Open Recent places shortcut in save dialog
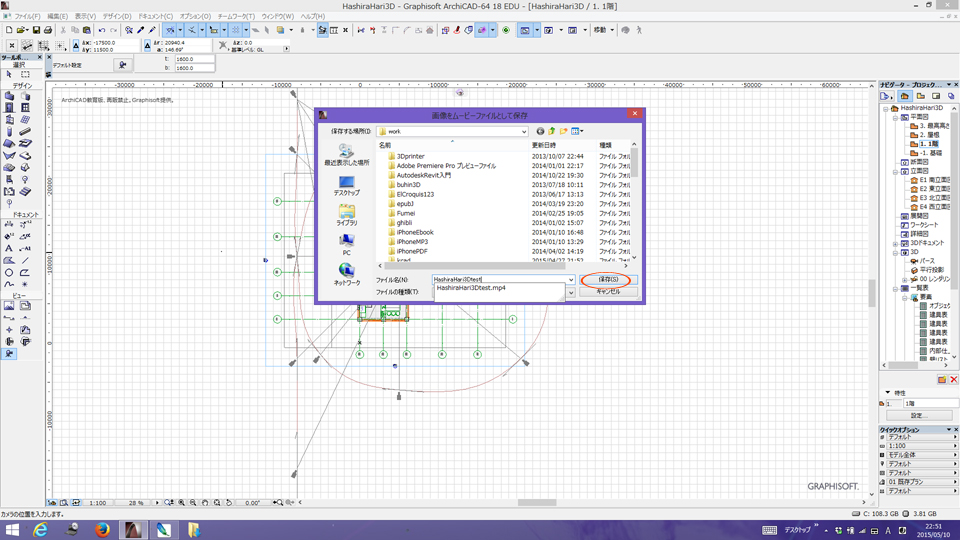The image size is (960, 540). [347, 155]
